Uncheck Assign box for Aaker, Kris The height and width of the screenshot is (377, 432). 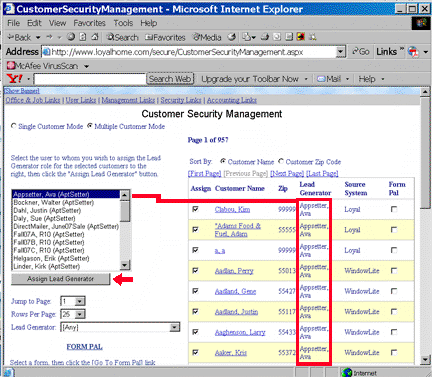point(195,352)
